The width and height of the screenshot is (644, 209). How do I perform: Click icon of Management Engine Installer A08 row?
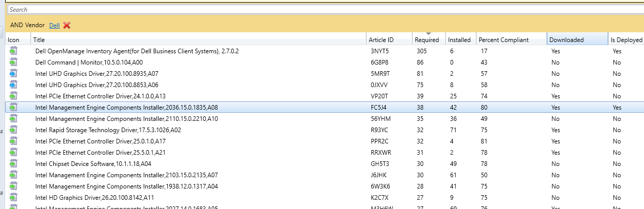[13, 108]
